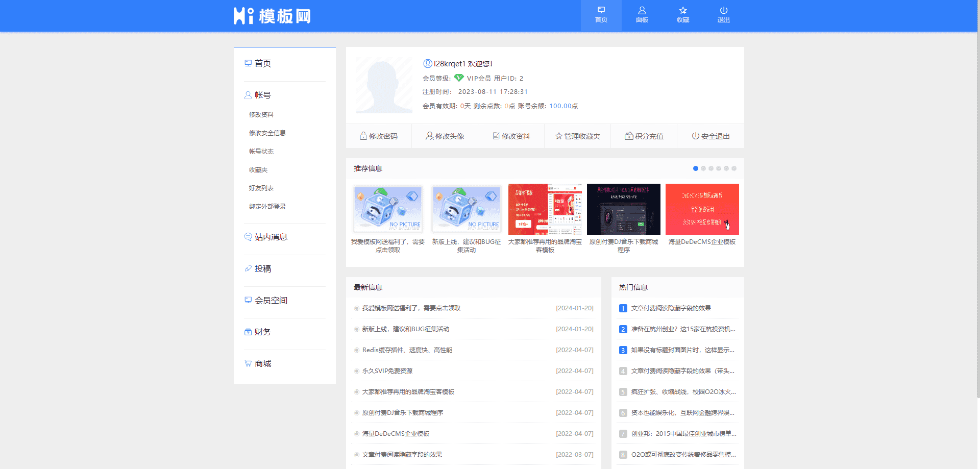This screenshot has height=469, width=980.
Task: Open 积分充值 to recharge points
Action: coord(644,136)
